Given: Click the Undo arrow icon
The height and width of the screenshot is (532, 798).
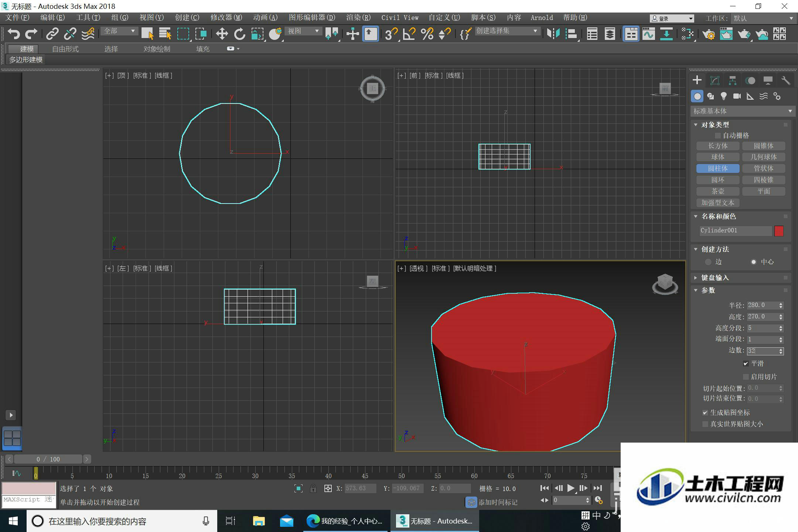Looking at the screenshot, I should pyautogui.click(x=13, y=34).
